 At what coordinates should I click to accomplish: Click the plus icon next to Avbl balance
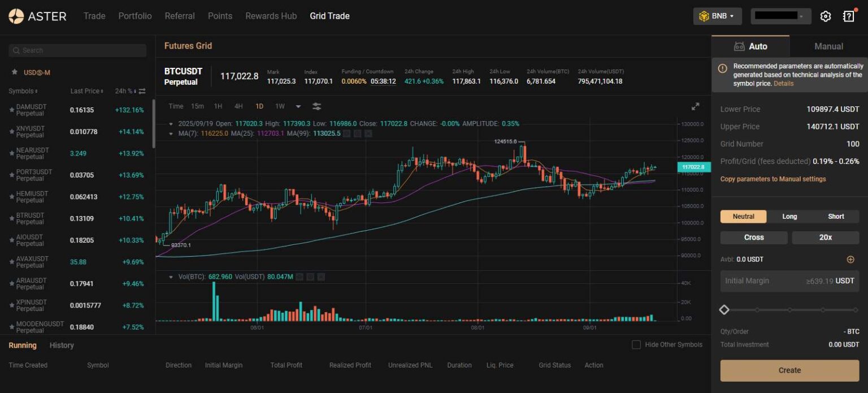pos(850,259)
